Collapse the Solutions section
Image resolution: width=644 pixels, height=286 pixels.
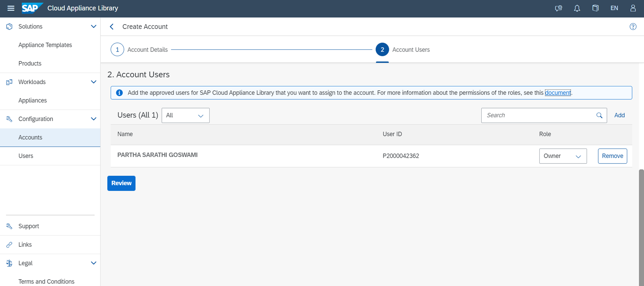point(93,26)
